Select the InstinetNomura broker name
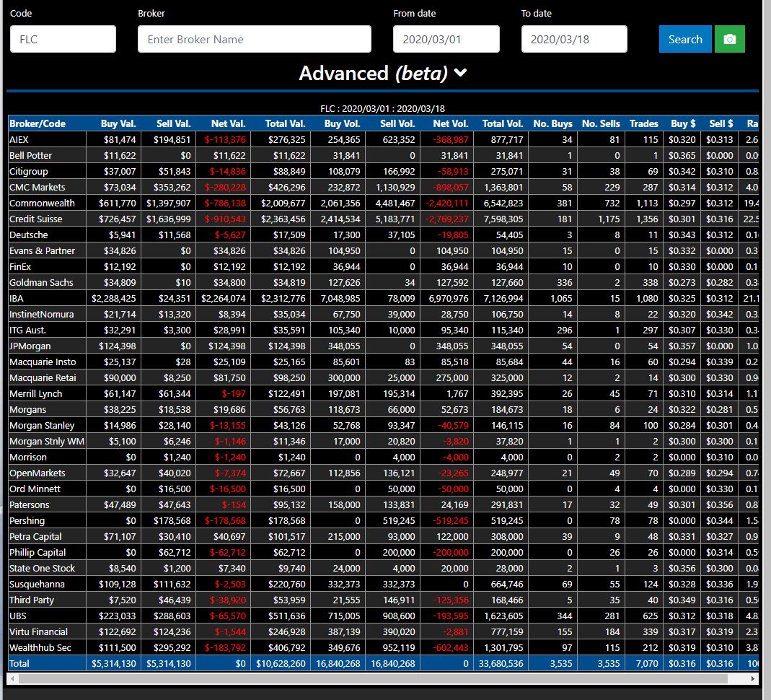Image resolution: width=771 pixels, height=700 pixels. click(42, 315)
